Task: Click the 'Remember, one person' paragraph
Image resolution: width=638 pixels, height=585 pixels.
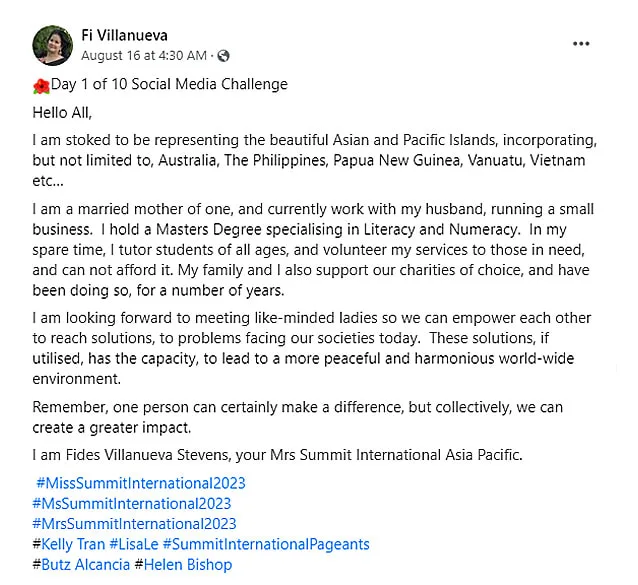Action: [x=298, y=417]
